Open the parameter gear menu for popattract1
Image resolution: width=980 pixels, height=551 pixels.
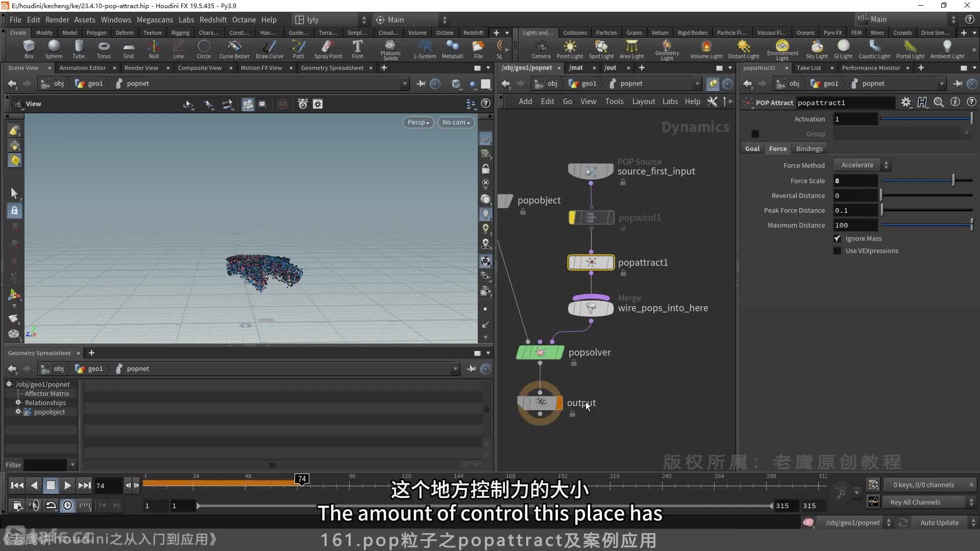click(x=906, y=103)
